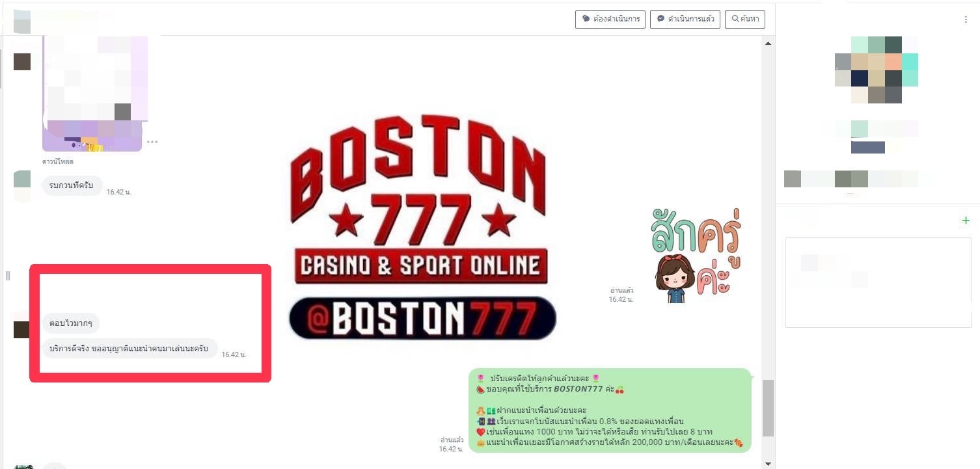Mark the chat as "ดำเนินการแล้ว"

685,19
